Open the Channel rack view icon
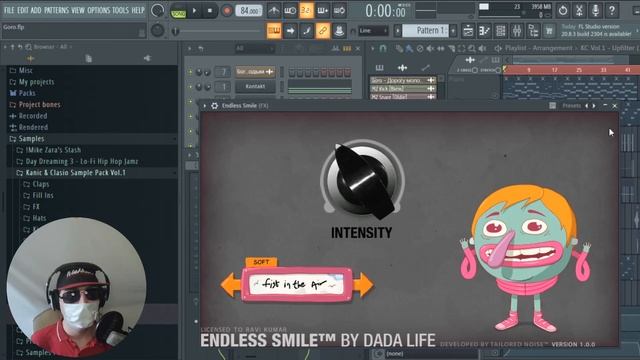 click(501, 31)
